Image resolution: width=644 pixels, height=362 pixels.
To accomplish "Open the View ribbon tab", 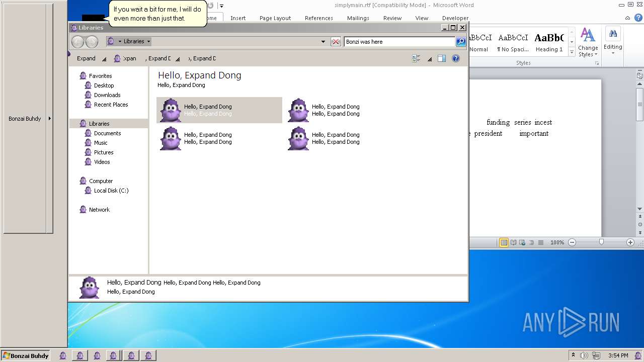I will click(422, 18).
